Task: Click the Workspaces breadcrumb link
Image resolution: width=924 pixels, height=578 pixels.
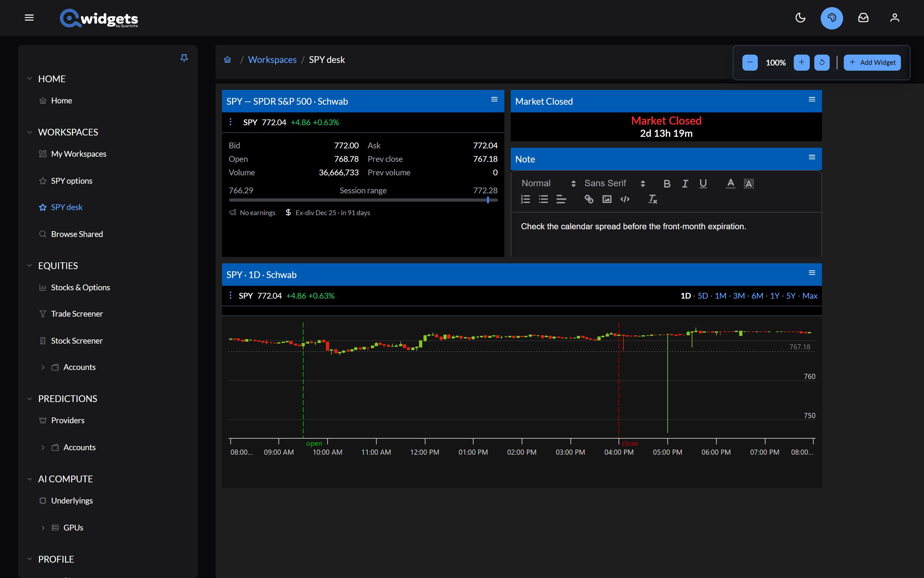Action: point(272,60)
